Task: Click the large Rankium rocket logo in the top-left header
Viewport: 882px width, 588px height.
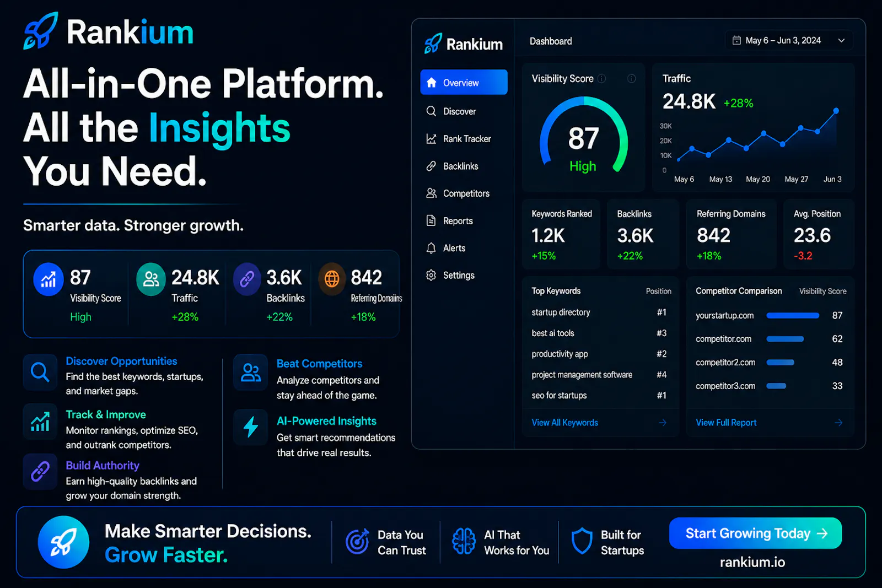Action: tap(41, 31)
